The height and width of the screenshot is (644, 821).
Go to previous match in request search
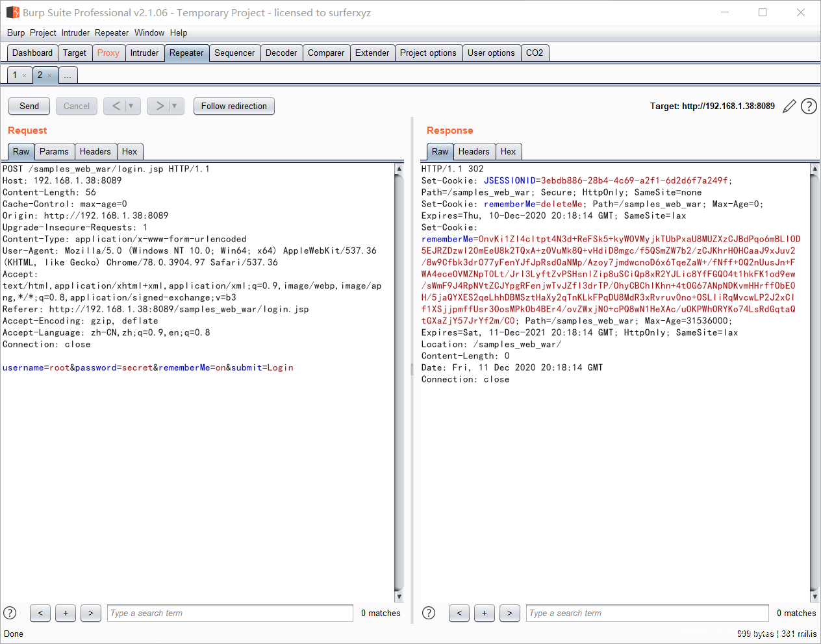coord(40,613)
